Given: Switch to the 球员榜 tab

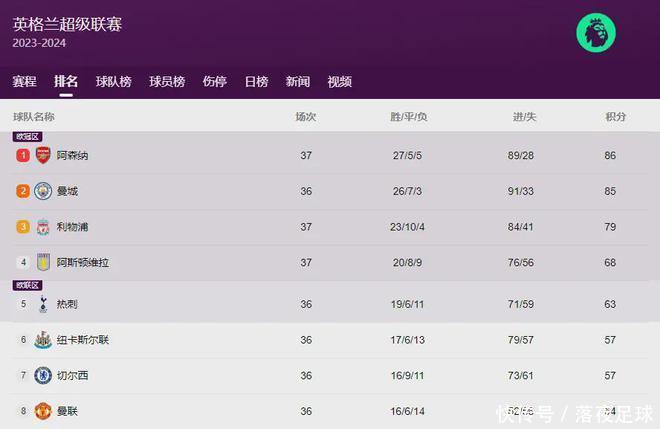Looking at the screenshot, I should point(167,82).
